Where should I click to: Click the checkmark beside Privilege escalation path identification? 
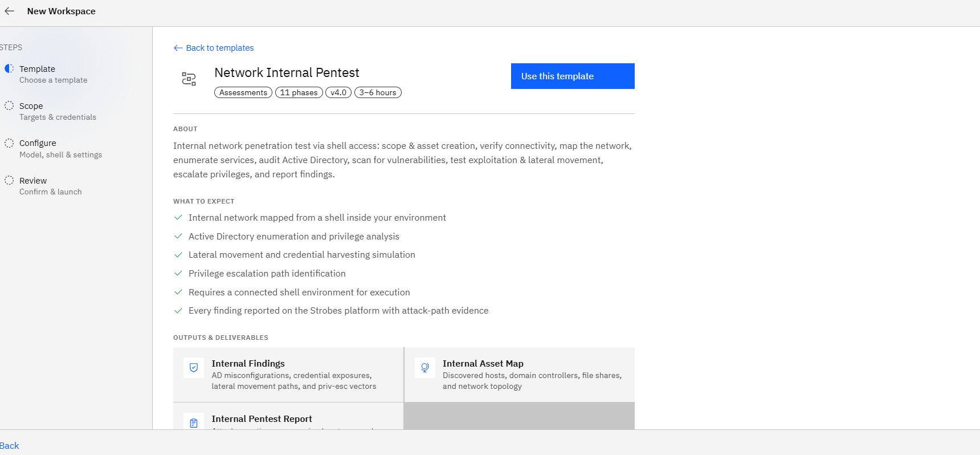(x=178, y=273)
